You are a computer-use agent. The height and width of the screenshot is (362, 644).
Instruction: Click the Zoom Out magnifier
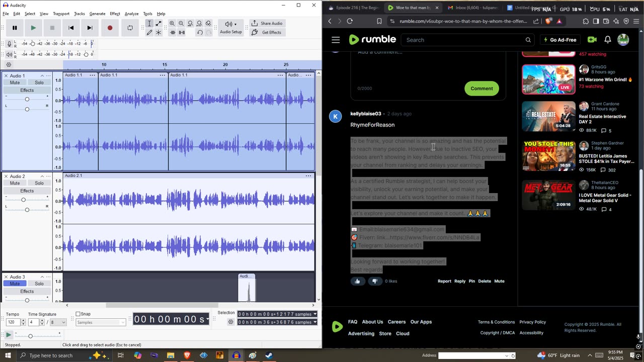tap(181, 24)
